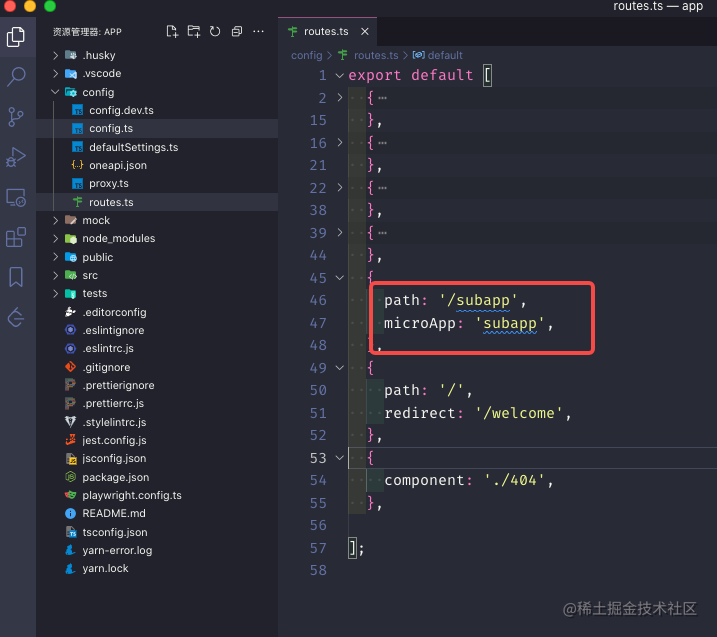
Task: Open yarn-error.log file
Action: click(x=157, y=551)
